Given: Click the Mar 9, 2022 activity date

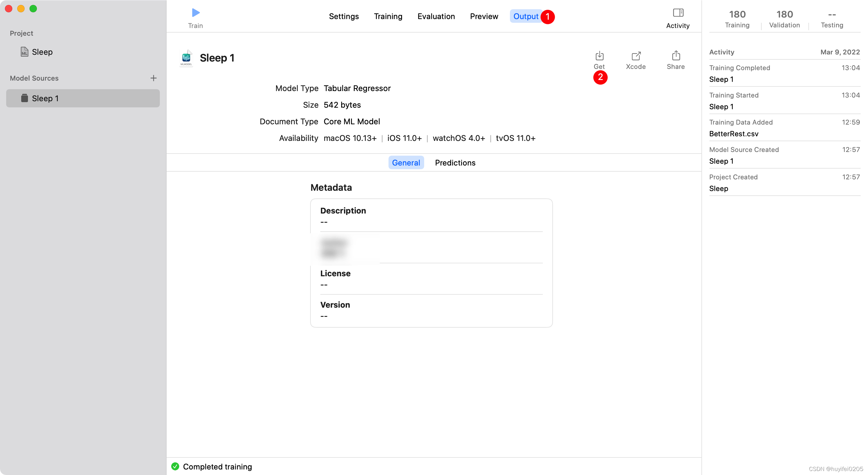Looking at the screenshot, I should click(x=840, y=52).
